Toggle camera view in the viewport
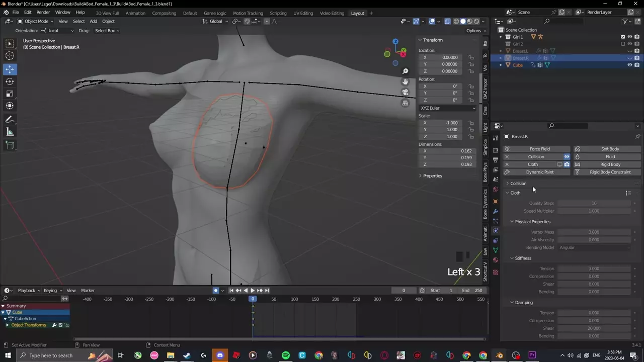The width and height of the screenshot is (644, 362). click(405, 92)
